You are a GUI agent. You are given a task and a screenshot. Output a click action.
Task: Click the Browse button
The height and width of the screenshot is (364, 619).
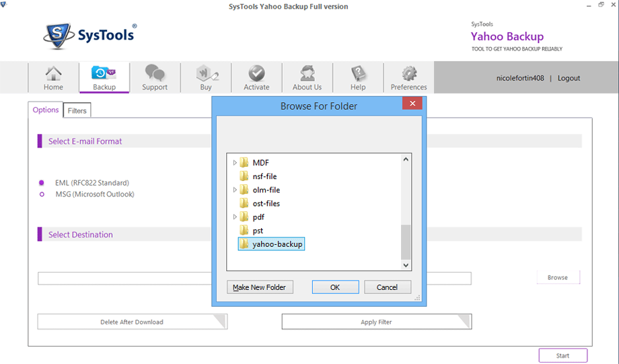coord(558,277)
